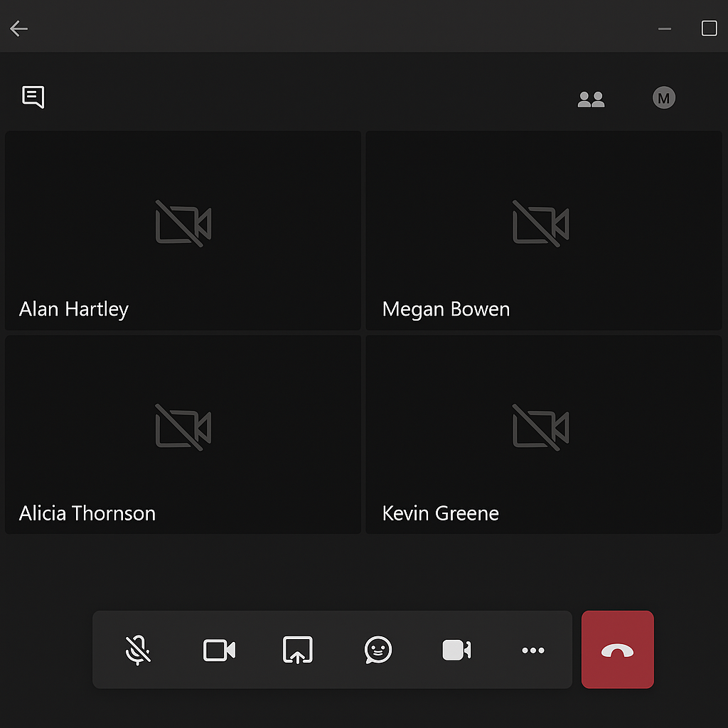
Task: Open the meeting chat icon
Action: 33,97
